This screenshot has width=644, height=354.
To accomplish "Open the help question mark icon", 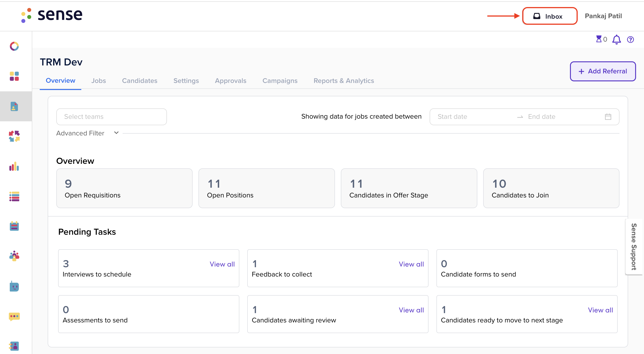I will coord(630,40).
